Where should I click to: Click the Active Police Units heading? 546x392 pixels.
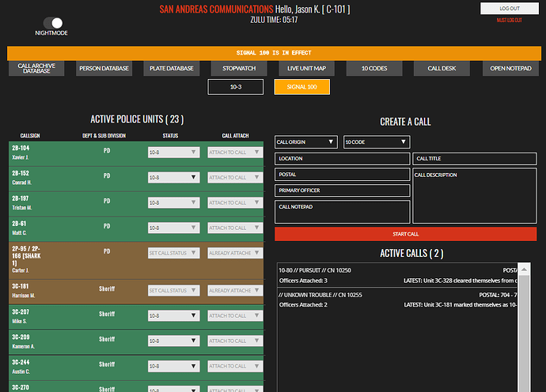[x=137, y=119]
